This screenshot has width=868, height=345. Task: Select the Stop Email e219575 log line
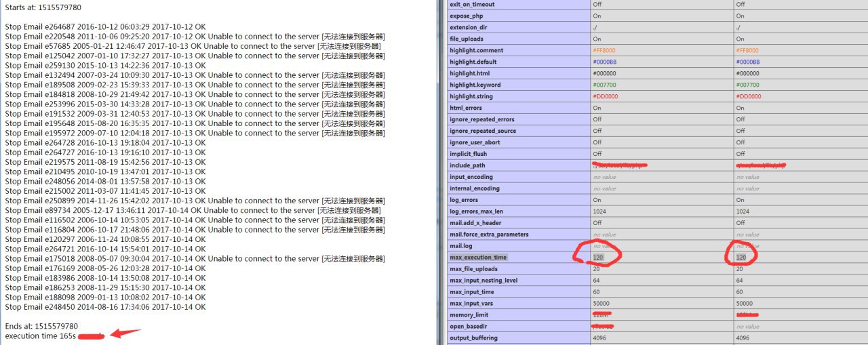(105, 162)
